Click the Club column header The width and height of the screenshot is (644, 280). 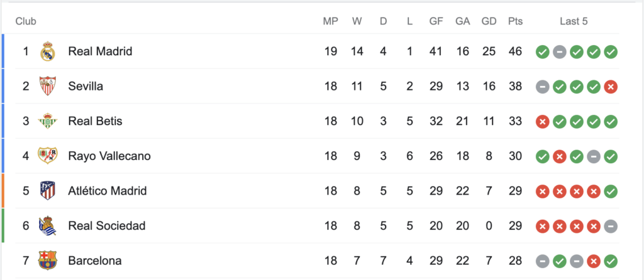(26, 21)
